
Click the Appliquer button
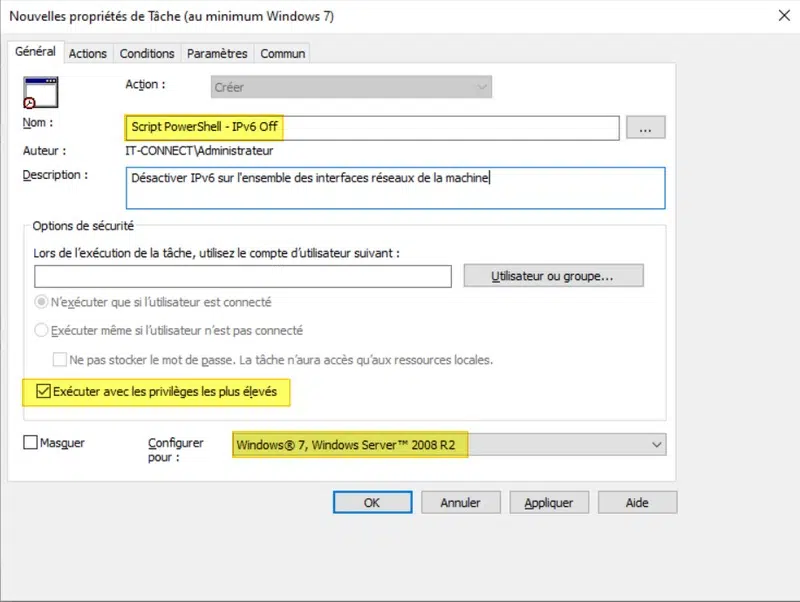(x=549, y=503)
